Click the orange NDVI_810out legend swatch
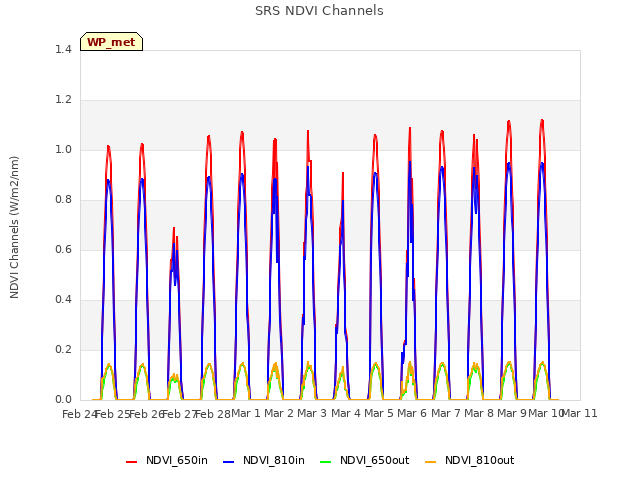 coord(430,462)
